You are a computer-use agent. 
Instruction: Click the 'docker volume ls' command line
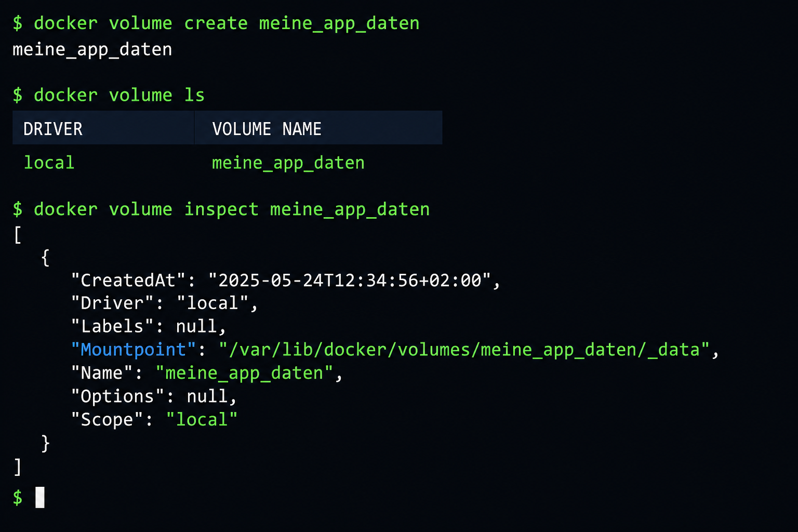click(109, 95)
